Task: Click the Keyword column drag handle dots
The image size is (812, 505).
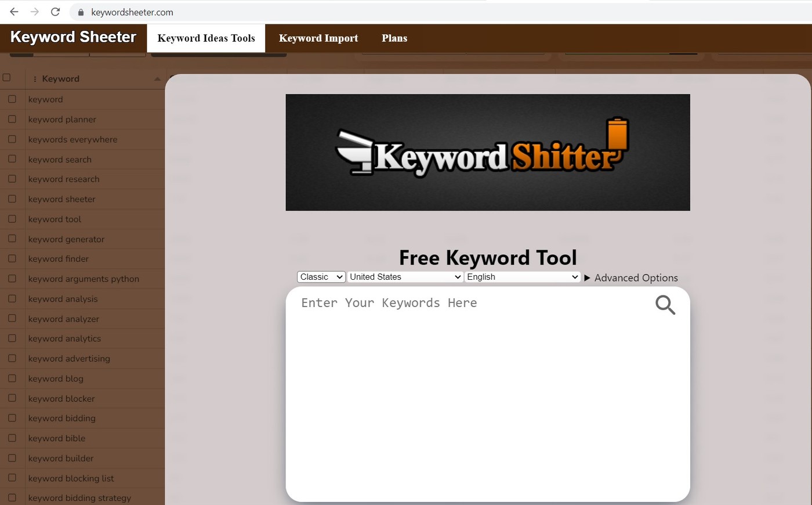Action: point(35,79)
